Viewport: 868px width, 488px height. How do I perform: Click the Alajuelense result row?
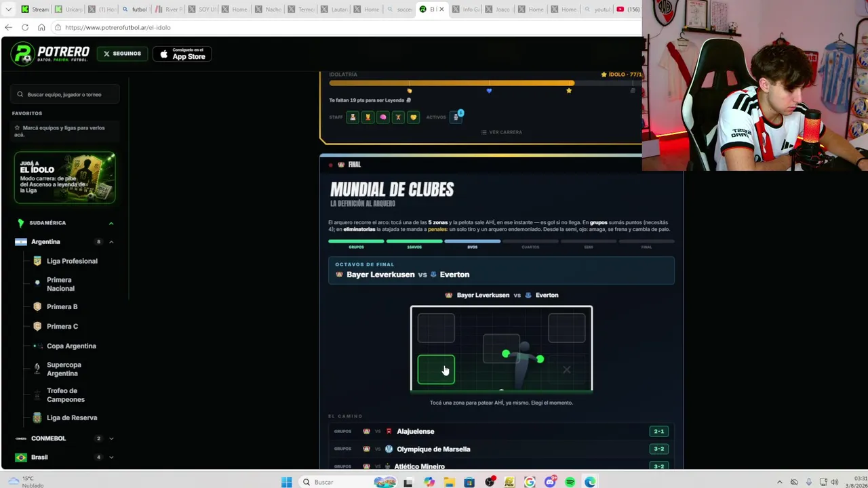[501, 431]
